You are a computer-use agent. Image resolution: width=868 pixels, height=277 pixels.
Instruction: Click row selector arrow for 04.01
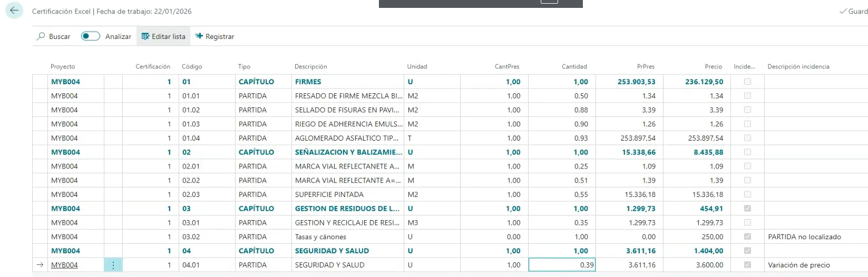click(40, 265)
